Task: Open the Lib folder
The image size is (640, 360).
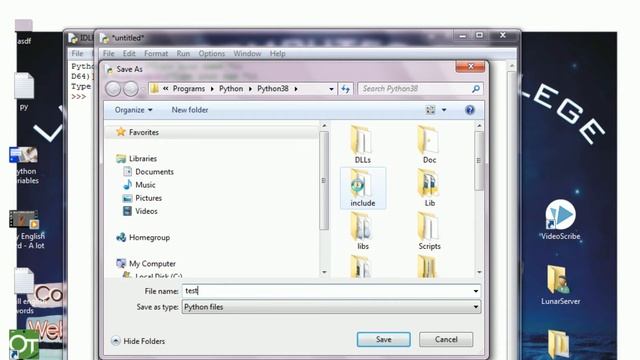Action: click(429, 188)
